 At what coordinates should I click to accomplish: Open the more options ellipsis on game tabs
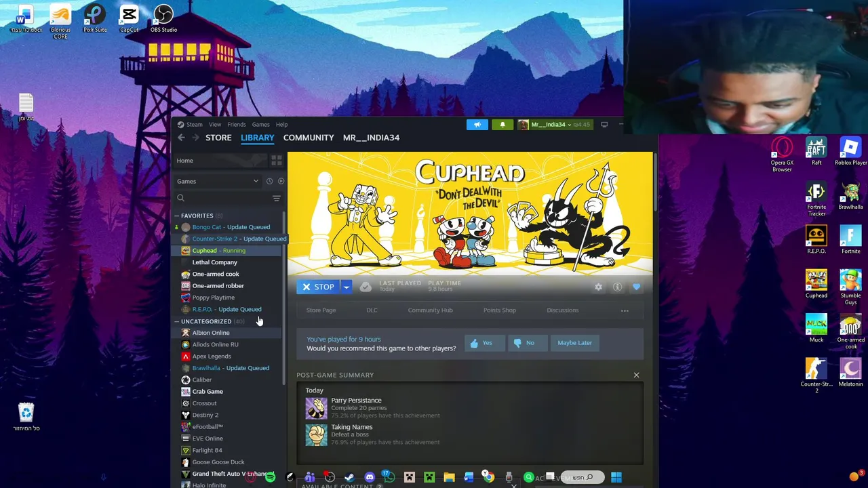coord(625,310)
